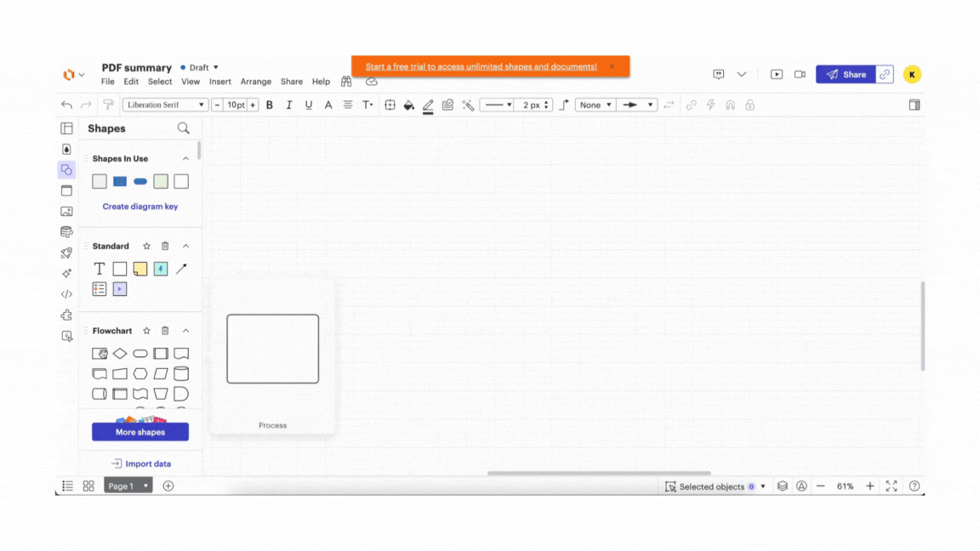Open the fill color bucket
Image resolution: width=980 pixels, height=551 pixels.
click(x=408, y=105)
